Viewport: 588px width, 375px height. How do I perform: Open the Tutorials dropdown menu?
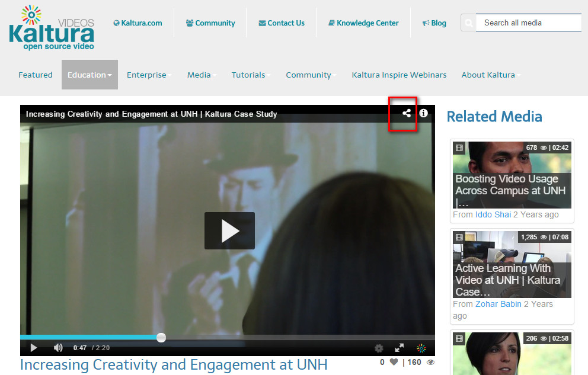pos(250,75)
